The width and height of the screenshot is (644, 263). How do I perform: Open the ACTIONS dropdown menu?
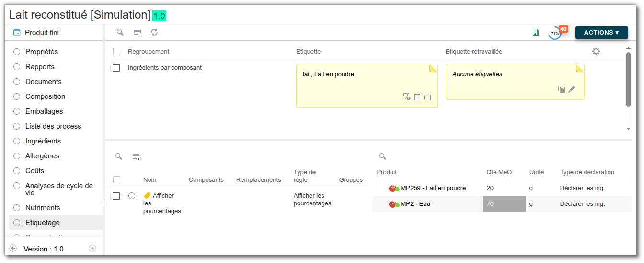tap(601, 33)
